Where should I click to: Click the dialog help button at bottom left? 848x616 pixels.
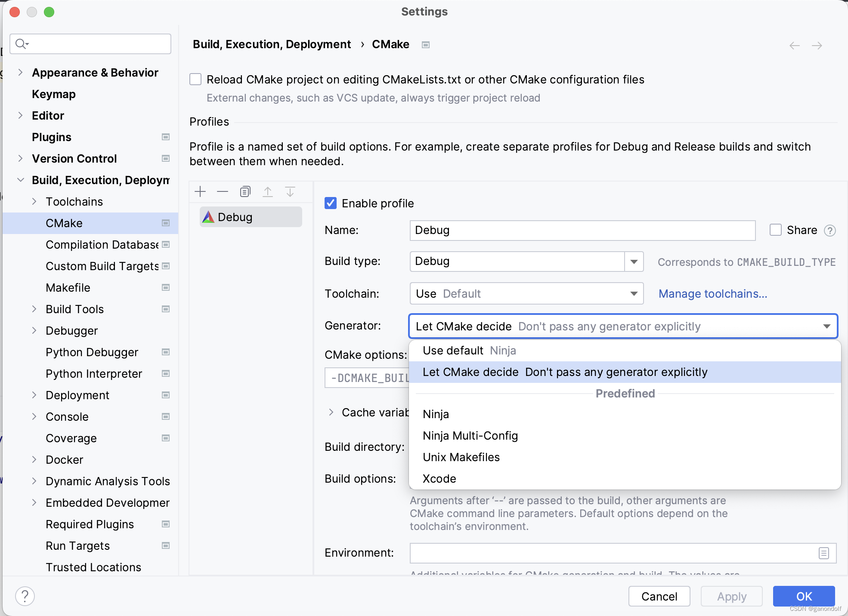[25, 596]
